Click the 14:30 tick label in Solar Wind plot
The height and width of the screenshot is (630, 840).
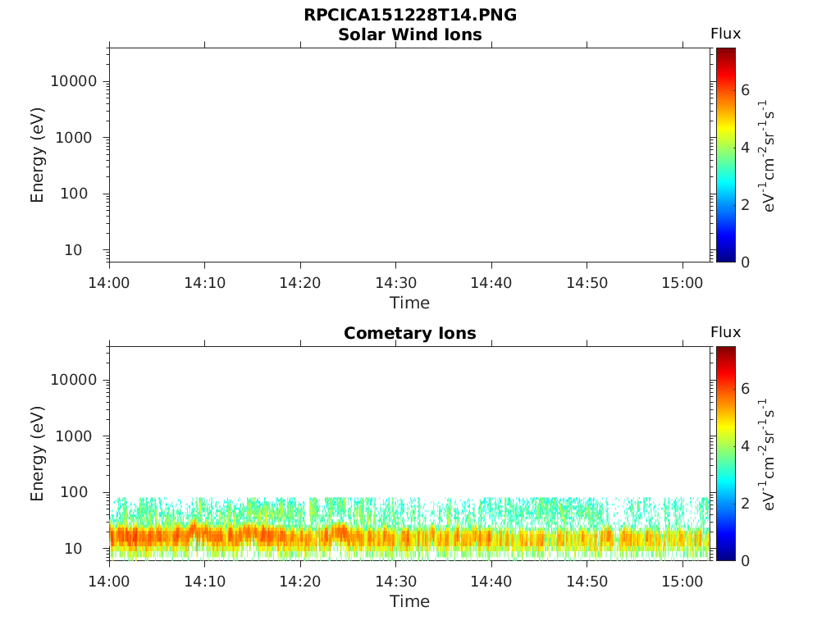tap(396, 283)
